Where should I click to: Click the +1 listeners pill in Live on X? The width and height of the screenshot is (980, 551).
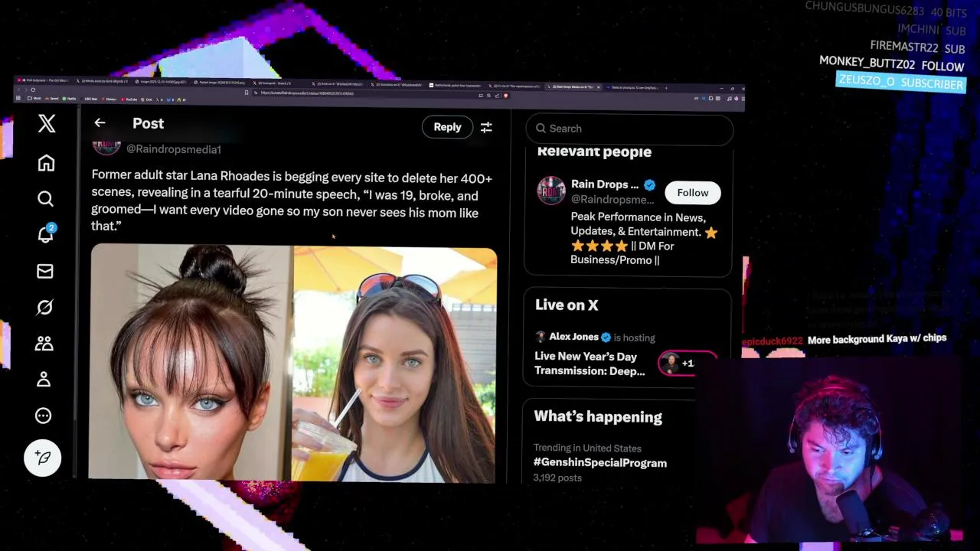coord(688,364)
